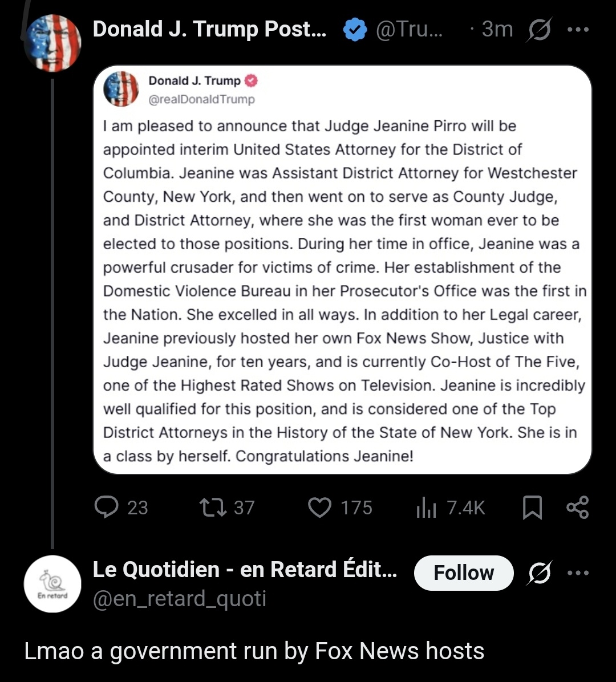This screenshot has height=682, width=616.
Task: Open the reply comment icon showing 23
Action: coord(107,507)
